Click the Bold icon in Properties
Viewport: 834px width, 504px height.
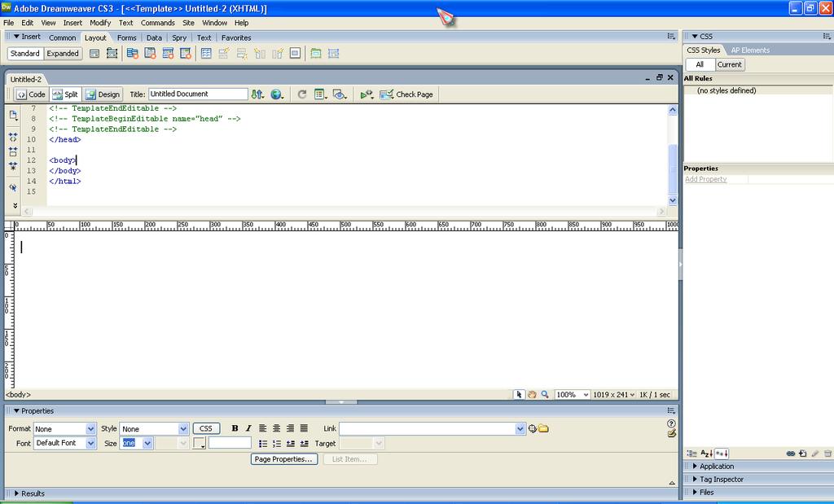coord(235,428)
